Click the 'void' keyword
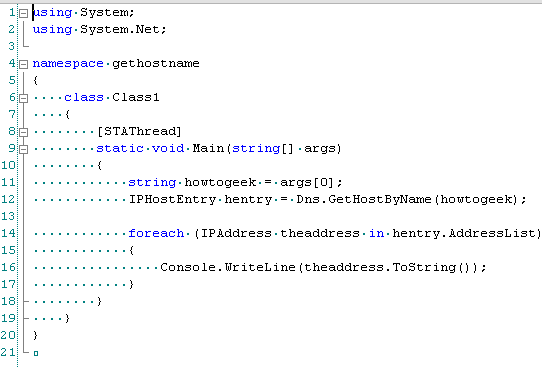This screenshot has width=542, height=367. [168, 148]
